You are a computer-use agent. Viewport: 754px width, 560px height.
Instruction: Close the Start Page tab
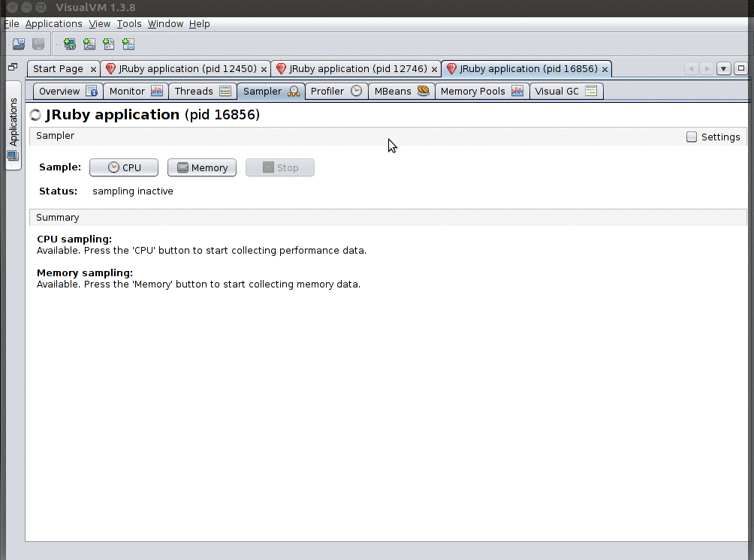click(x=93, y=70)
